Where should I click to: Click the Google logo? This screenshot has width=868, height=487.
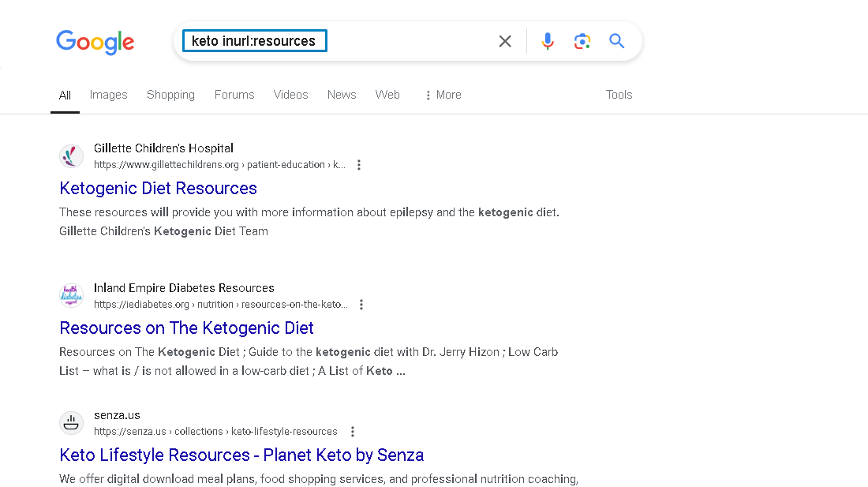point(95,42)
